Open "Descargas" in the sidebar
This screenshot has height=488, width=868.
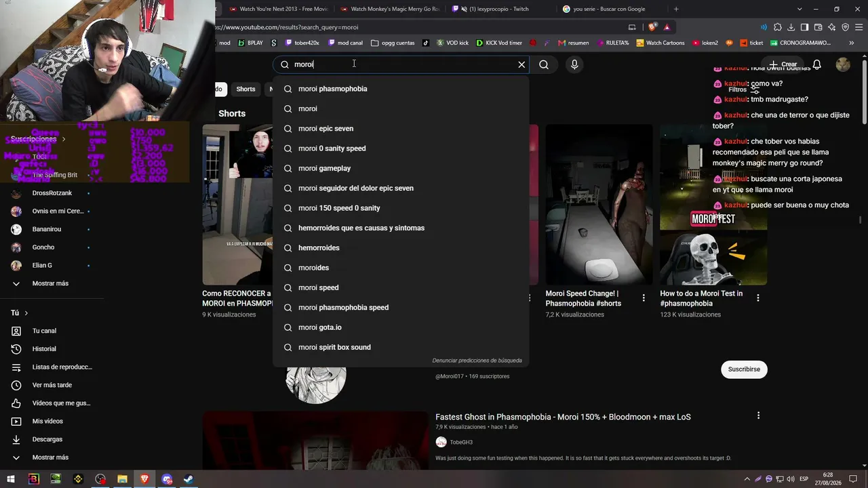tap(47, 439)
